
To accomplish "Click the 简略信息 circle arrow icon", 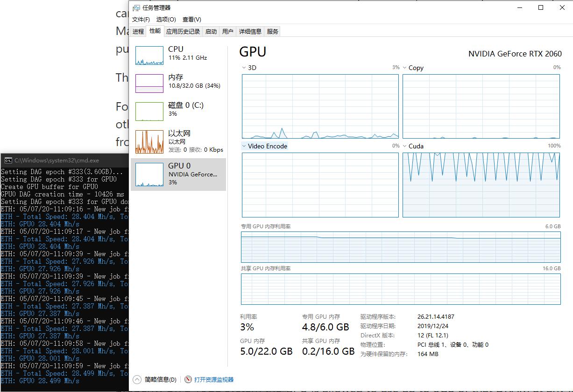I will pyautogui.click(x=136, y=379).
